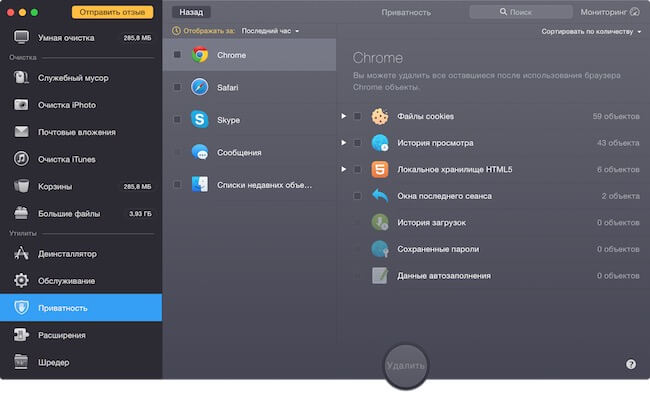Select Обслуживание menu item
Viewport: 650px width, 399px height.
tap(81, 281)
